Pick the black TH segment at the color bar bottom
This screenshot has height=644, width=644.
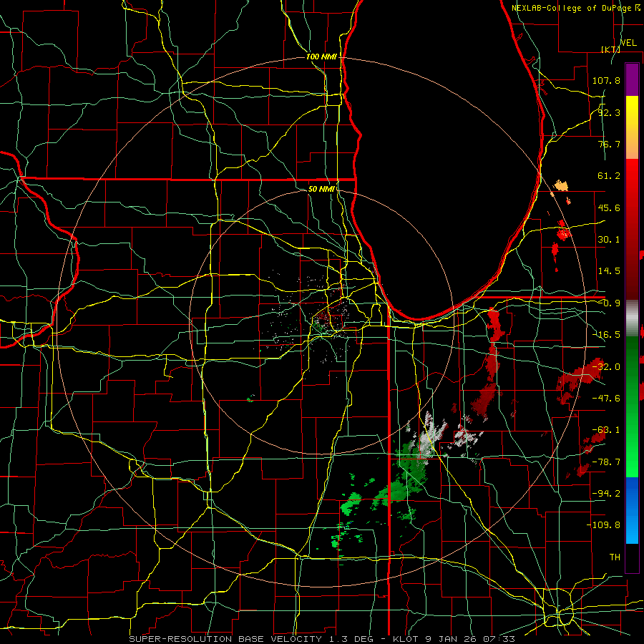tap(632, 558)
